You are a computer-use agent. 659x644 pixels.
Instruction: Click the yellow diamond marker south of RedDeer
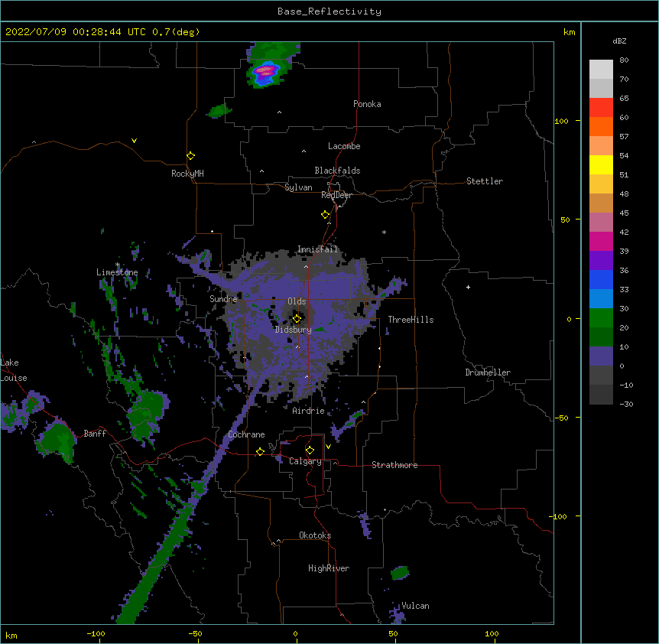[326, 214]
